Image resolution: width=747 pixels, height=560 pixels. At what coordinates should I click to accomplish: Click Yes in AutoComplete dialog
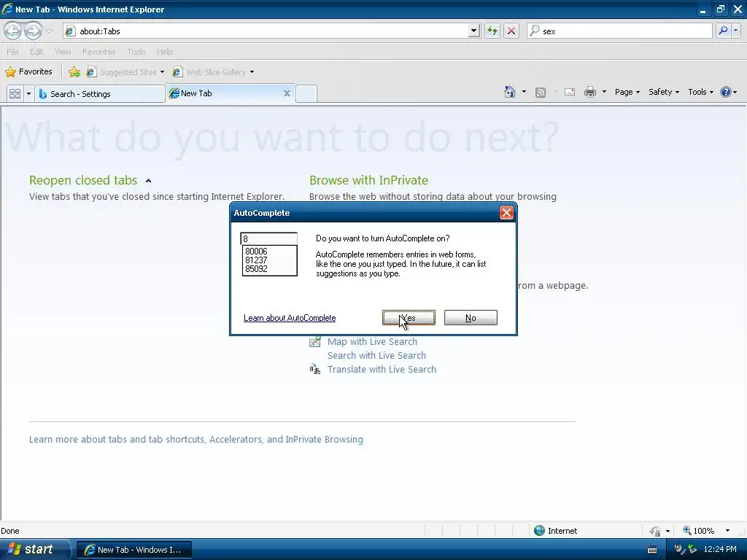(x=409, y=318)
